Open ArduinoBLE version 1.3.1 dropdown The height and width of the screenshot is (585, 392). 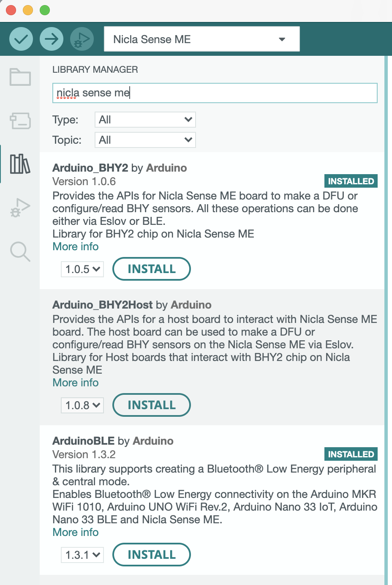pos(82,555)
